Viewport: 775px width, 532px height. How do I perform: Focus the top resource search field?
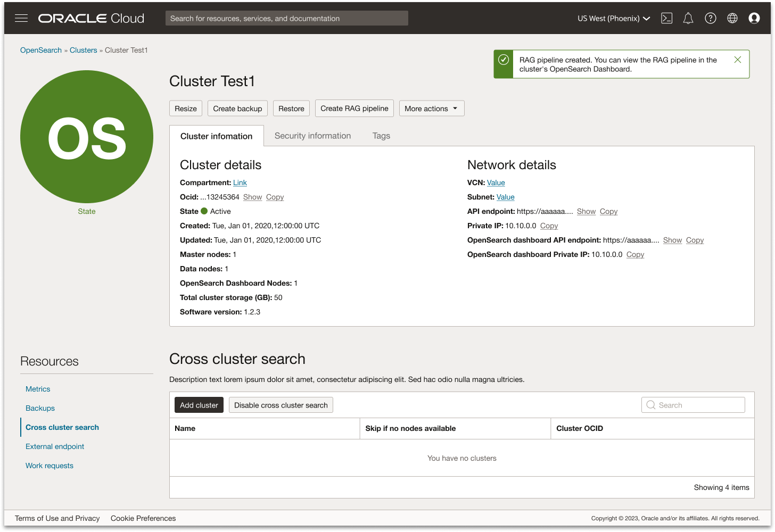287,18
